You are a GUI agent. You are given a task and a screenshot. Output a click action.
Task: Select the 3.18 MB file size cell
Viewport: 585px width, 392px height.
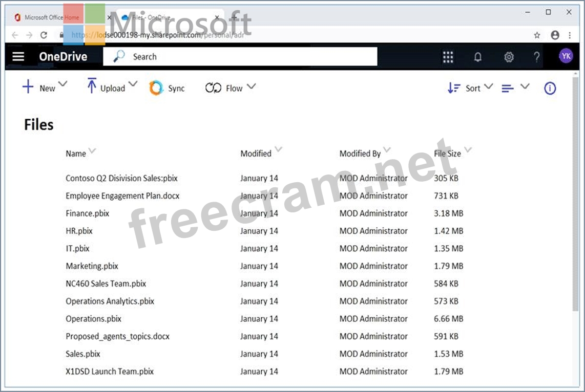point(448,213)
